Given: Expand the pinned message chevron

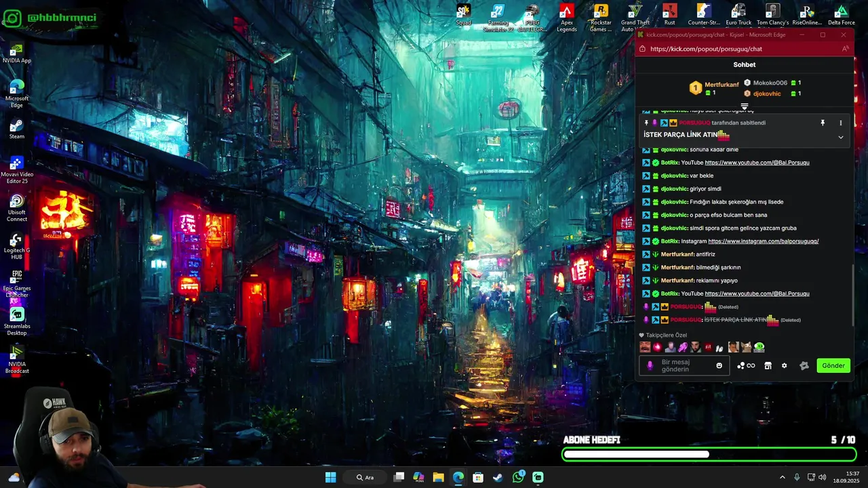Looking at the screenshot, I should tap(841, 137).
